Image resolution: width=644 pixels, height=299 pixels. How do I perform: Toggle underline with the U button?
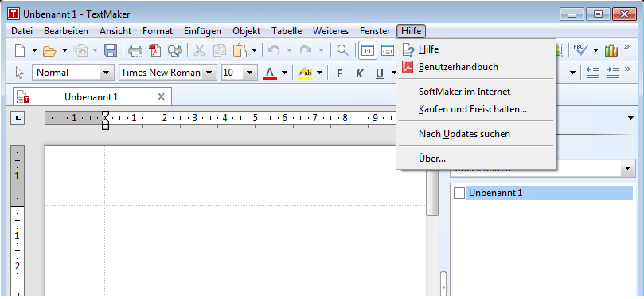pos(380,73)
